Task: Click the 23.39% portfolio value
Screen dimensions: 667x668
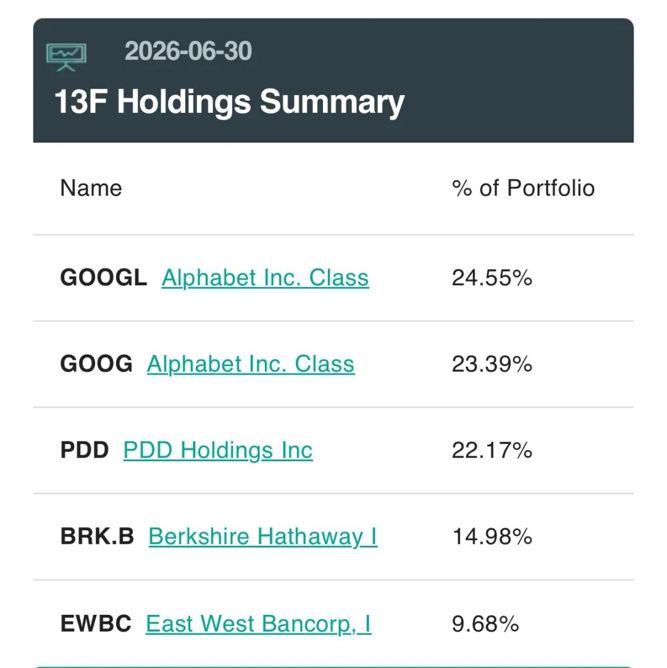Action: pos(492,364)
